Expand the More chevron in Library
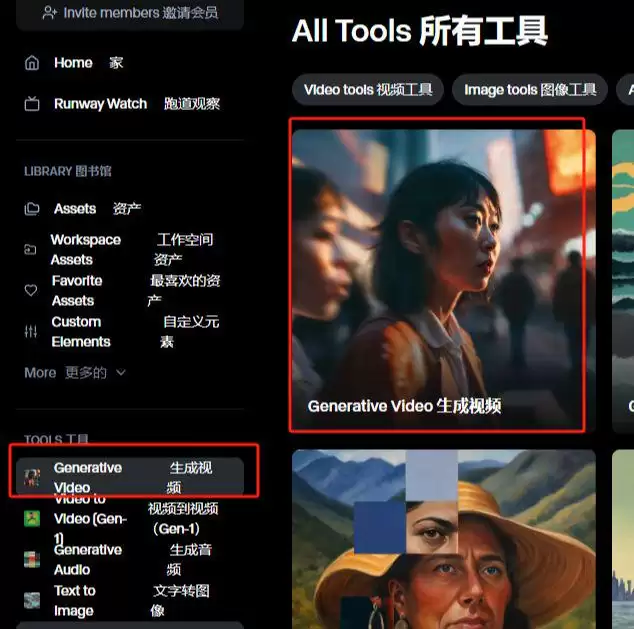Screen dimensions: 634x629 [x=121, y=372]
